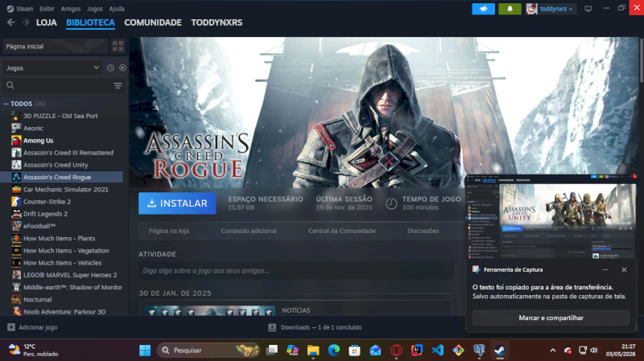
Task: Click the Among Us game icon
Action: [x=16, y=140]
